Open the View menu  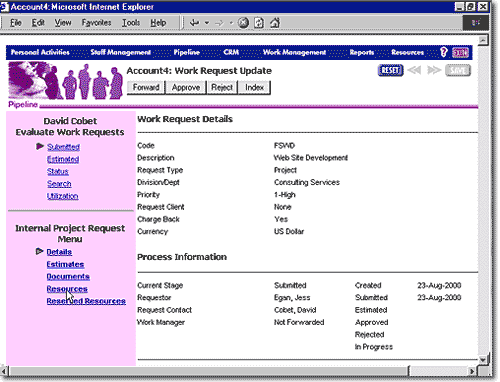point(63,23)
